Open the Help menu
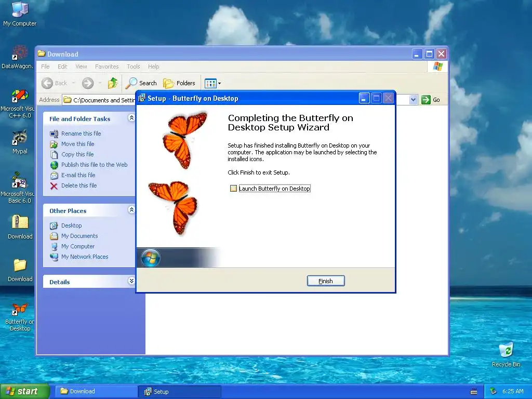This screenshot has height=399, width=532. pyautogui.click(x=153, y=66)
